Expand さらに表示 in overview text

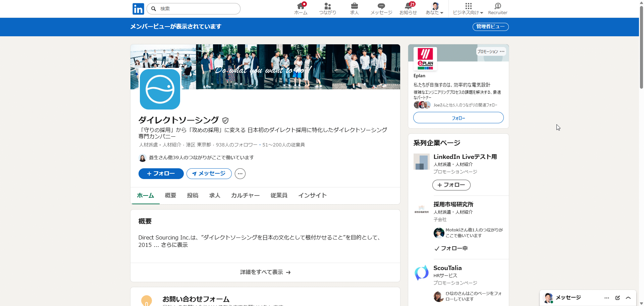(x=174, y=245)
